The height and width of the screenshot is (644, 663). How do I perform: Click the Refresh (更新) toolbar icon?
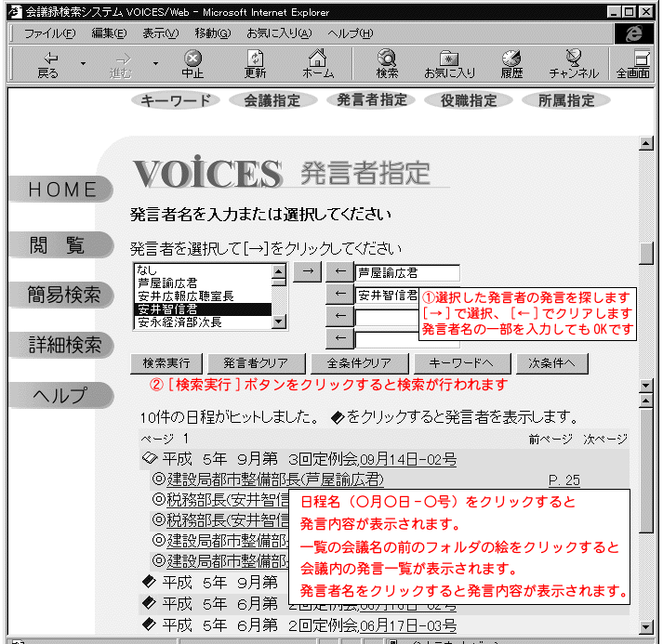coord(255,63)
